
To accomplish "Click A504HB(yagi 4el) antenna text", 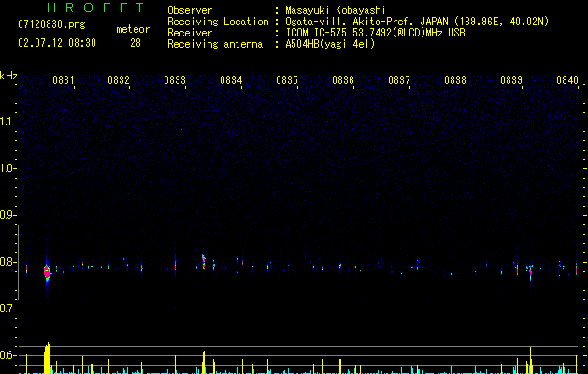I will click(x=330, y=44).
